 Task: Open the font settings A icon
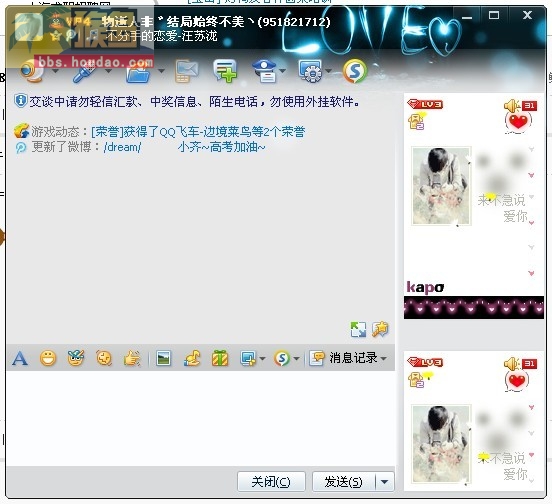coord(20,359)
